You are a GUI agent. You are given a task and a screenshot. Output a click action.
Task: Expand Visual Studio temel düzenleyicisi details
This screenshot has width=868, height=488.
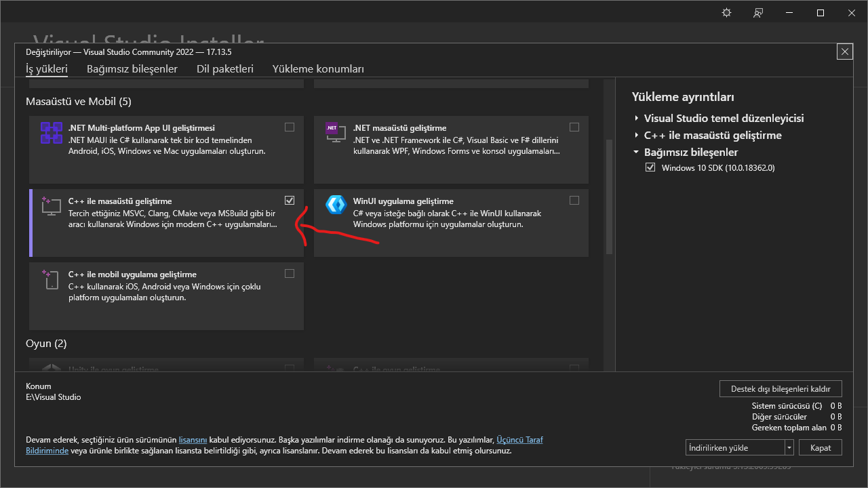(x=637, y=118)
